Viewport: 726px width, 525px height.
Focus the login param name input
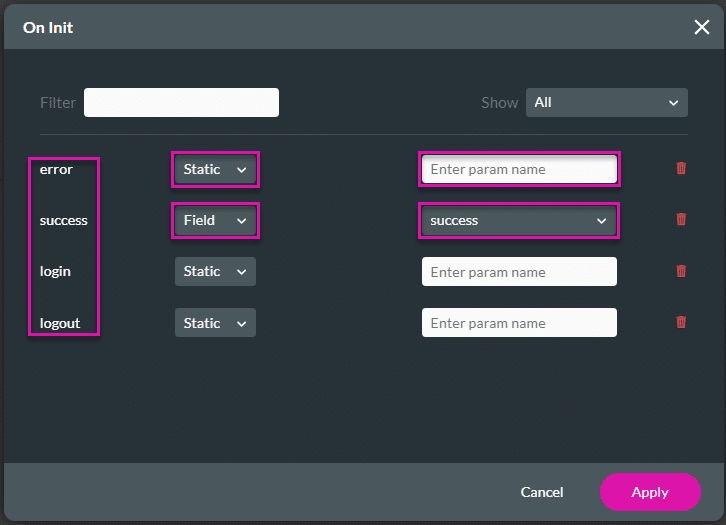518,272
